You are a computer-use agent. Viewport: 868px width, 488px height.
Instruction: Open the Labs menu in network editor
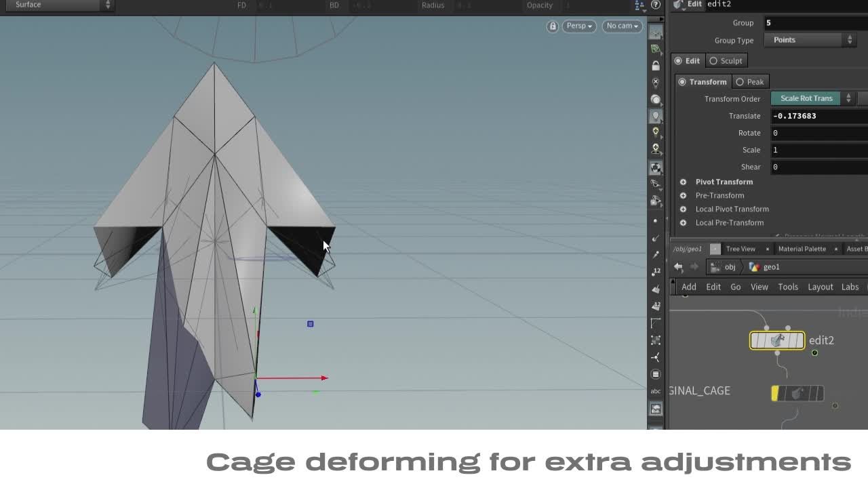(x=850, y=287)
